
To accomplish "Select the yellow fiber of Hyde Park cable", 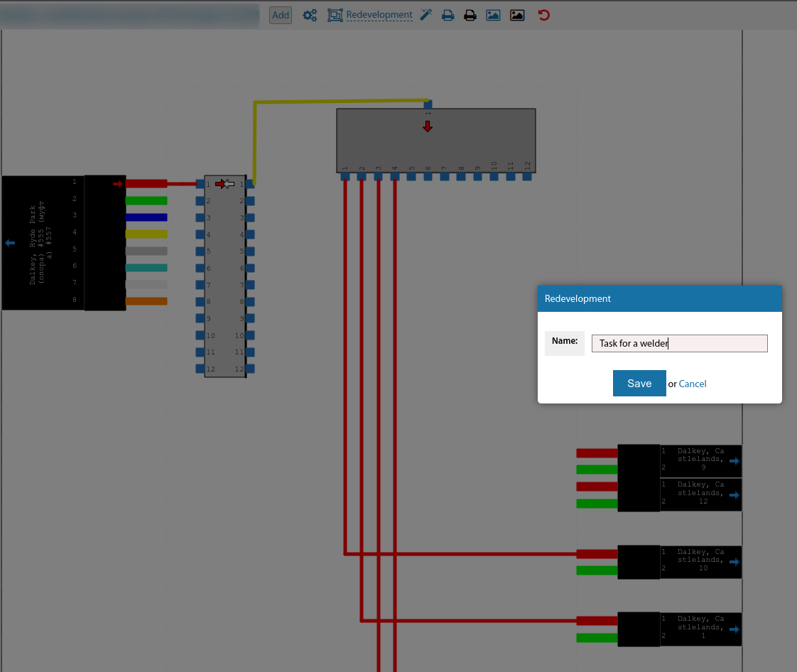I will (x=146, y=234).
